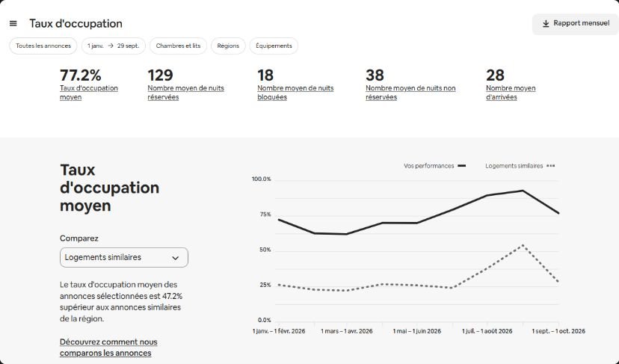Image resolution: width=619 pixels, height=364 pixels.
Task: Click the page title Taux d'occupation
Action: [x=76, y=24]
